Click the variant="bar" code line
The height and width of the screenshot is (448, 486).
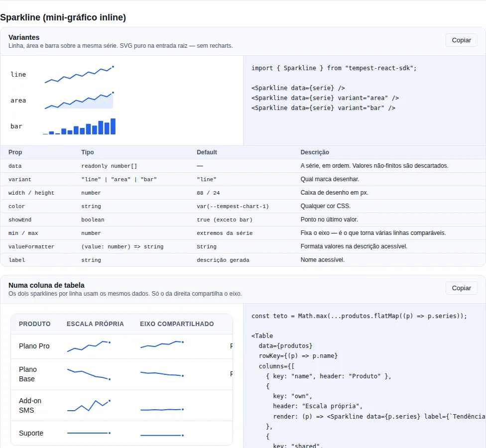323,108
